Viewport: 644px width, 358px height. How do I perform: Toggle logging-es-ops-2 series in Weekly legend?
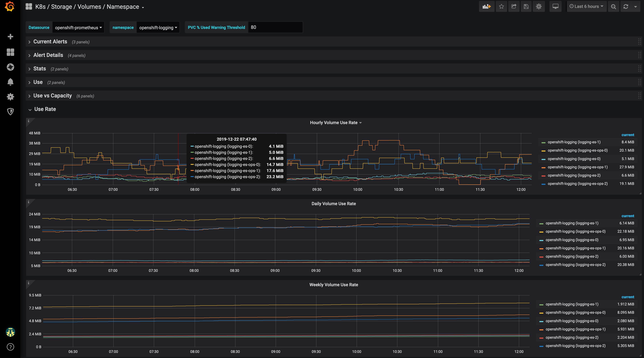(x=575, y=346)
